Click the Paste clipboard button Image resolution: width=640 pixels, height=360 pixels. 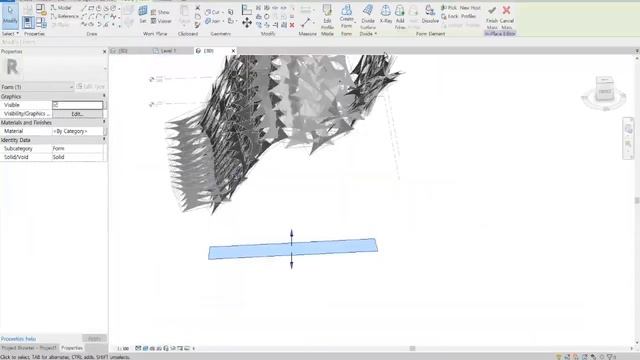click(x=184, y=15)
